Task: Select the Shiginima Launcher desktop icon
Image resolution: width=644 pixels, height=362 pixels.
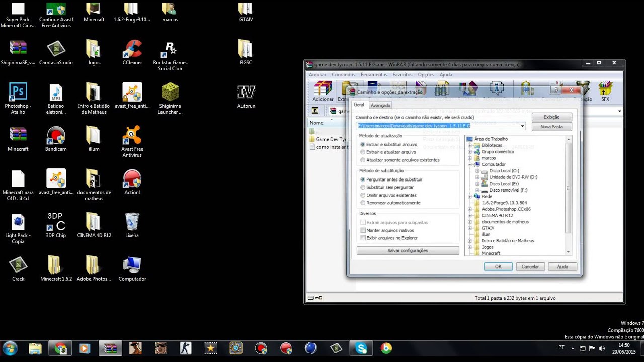Action: [170, 99]
